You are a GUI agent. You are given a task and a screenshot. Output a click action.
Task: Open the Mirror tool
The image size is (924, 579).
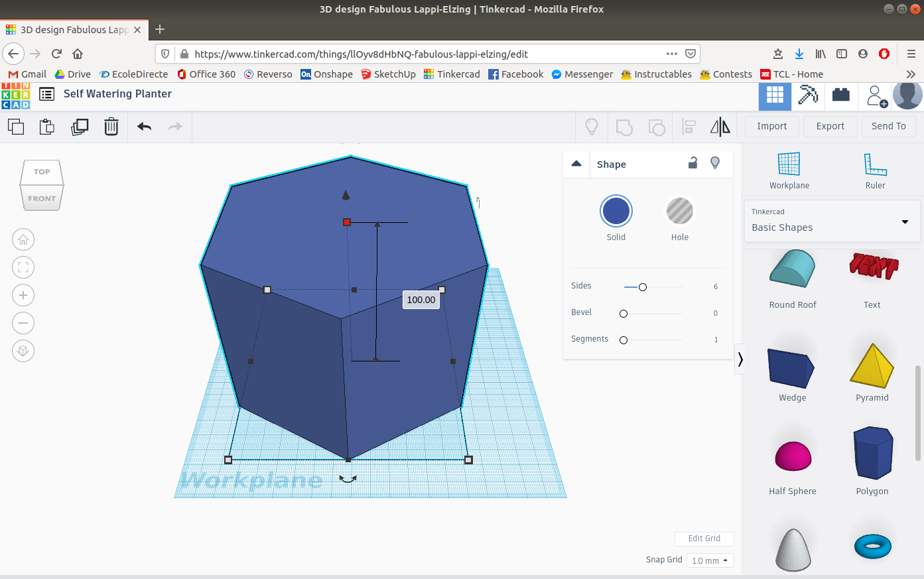click(x=720, y=127)
